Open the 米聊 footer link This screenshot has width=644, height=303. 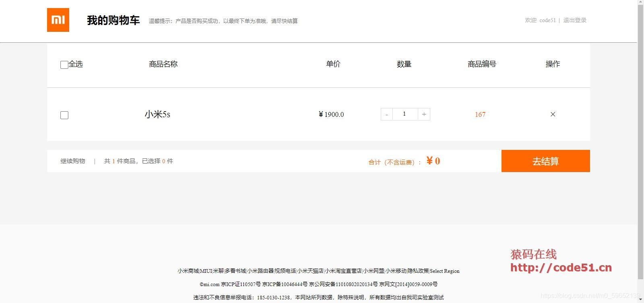[x=218, y=271]
